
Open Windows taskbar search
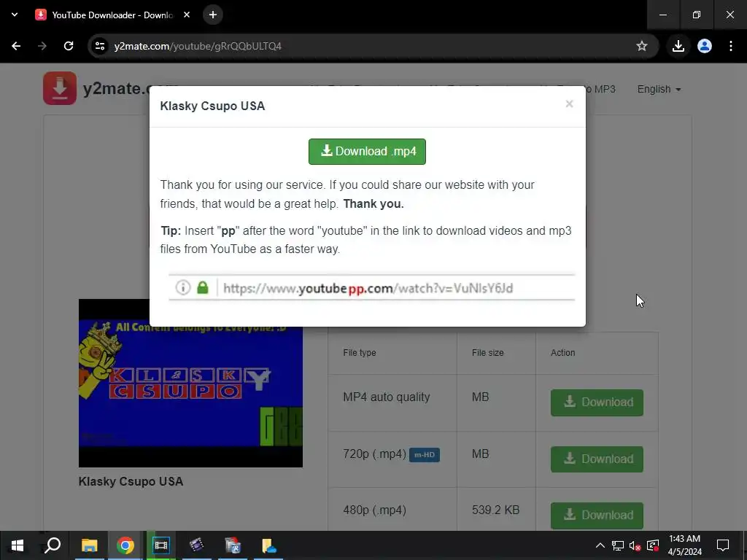pos(53,545)
